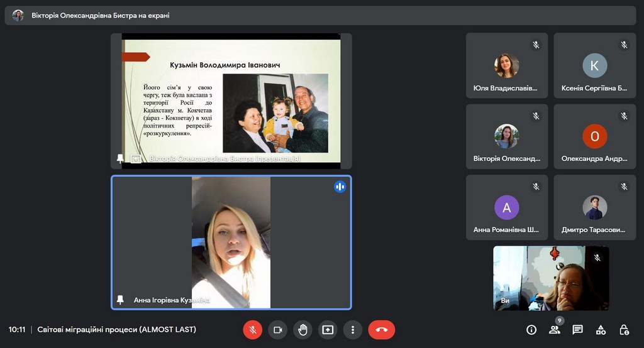Open the three-dot more options menu
Screen dimensions: 644x348
[353, 330]
